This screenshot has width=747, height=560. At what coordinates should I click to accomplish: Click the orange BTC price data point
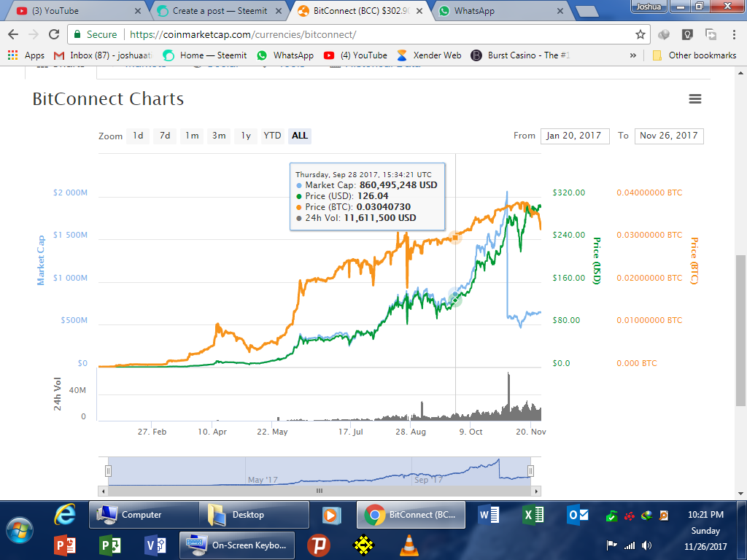point(455,237)
